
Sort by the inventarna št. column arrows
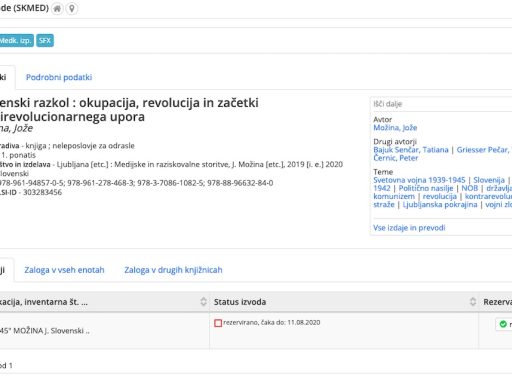point(203,302)
